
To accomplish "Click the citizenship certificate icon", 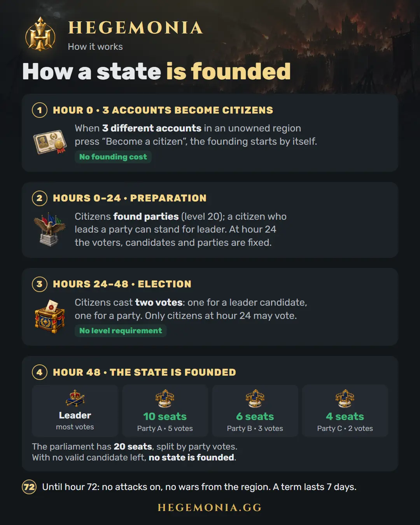I will pos(51,142).
